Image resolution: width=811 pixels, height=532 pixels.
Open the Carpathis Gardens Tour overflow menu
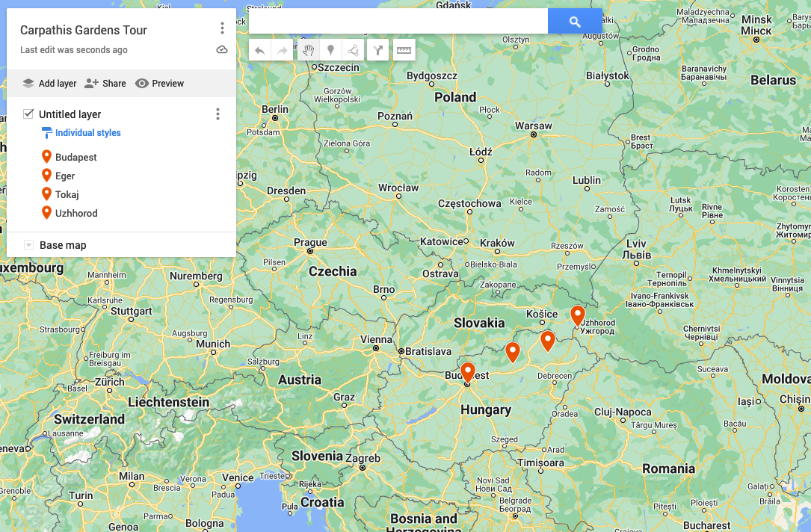[x=221, y=27]
